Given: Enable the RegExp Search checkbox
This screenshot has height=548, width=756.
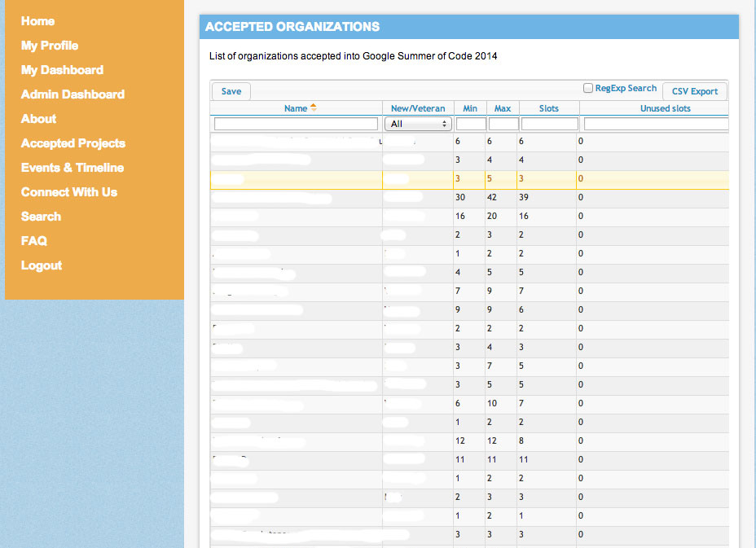Looking at the screenshot, I should tap(588, 89).
